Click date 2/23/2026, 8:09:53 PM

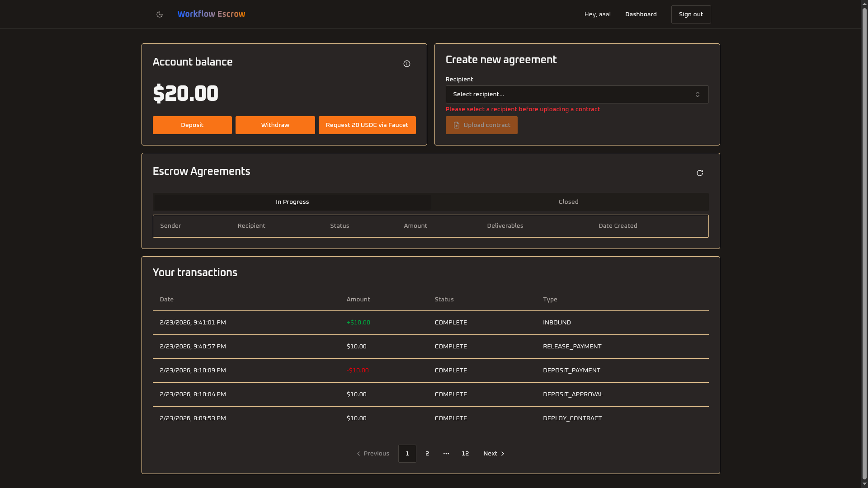pos(193,418)
